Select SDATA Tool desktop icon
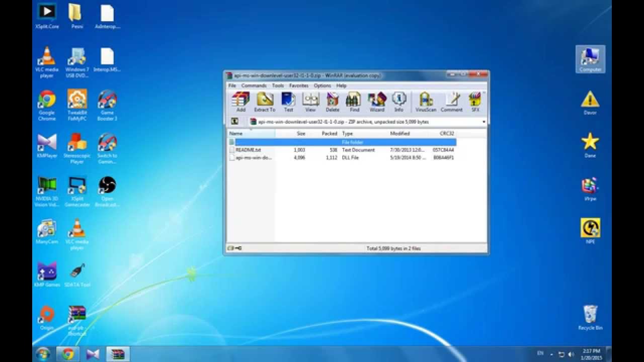This screenshot has height=362, width=644. [x=77, y=275]
